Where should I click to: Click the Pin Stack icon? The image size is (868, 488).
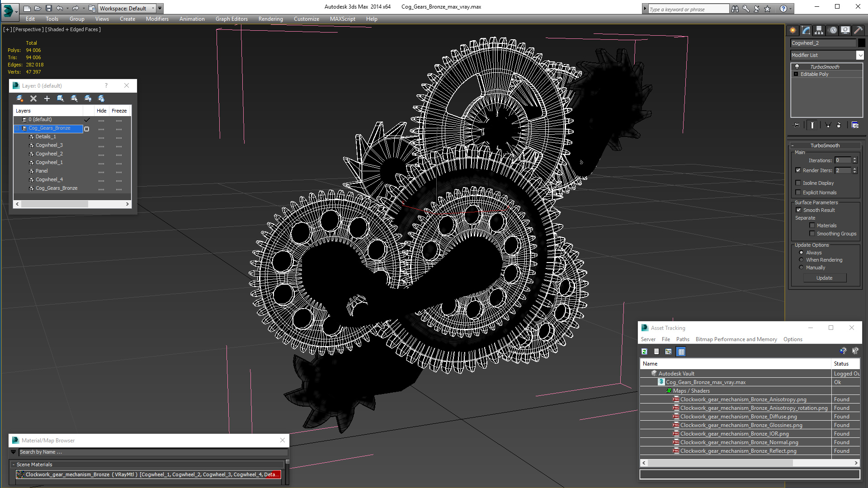797,125
